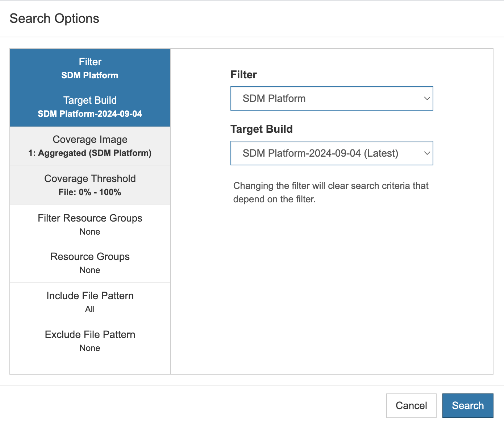Click the 'Search Options' dialog title
This screenshot has height=425, width=504.
(x=54, y=18)
